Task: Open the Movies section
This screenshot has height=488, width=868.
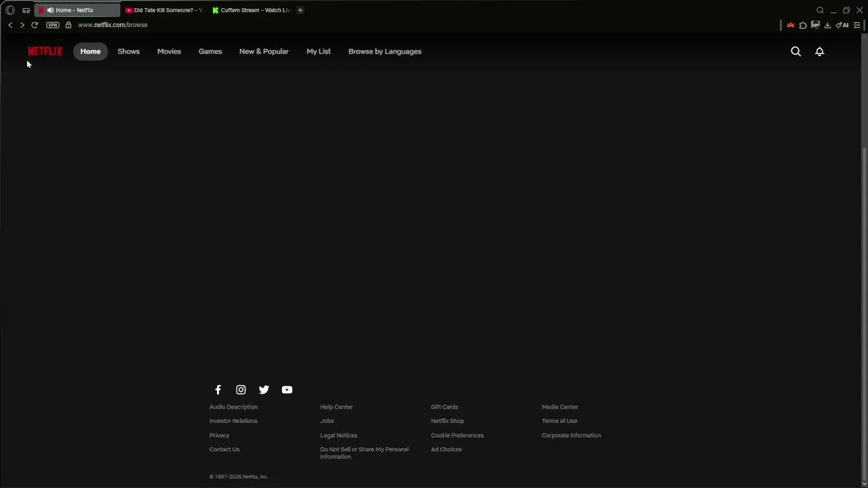Action: tap(169, 52)
